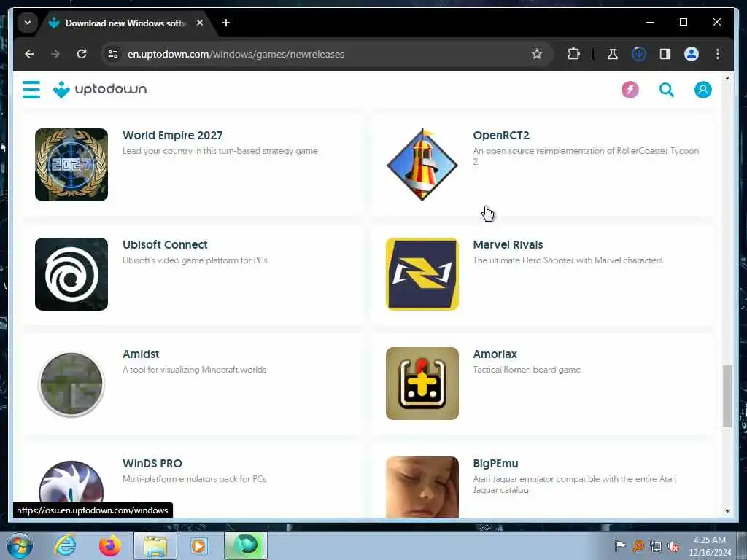Launch Firefox from the taskbar
The image size is (747, 560).
tap(109, 545)
